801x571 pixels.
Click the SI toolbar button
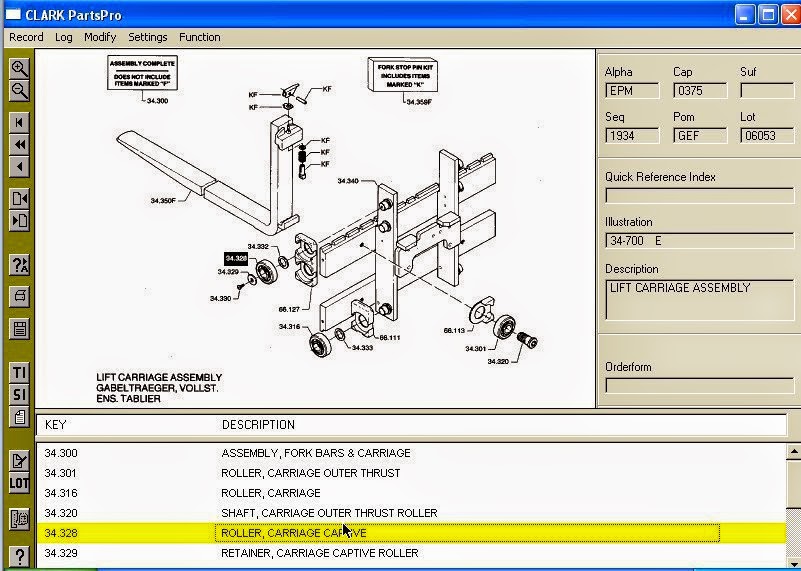(19, 394)
